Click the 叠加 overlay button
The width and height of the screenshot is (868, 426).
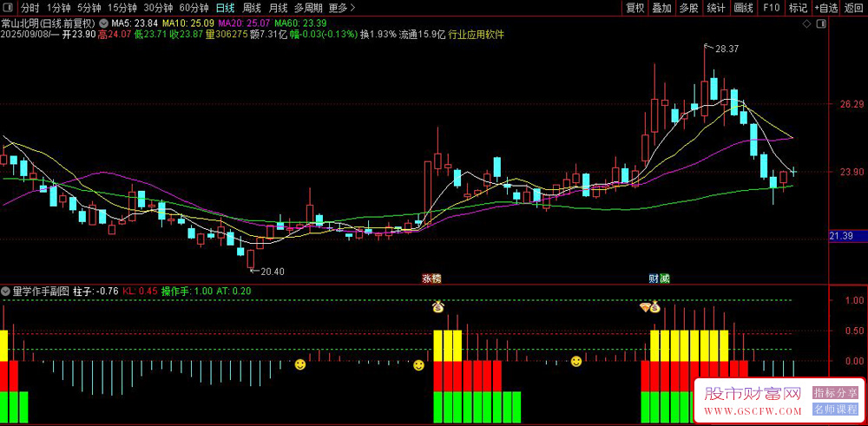661,8
